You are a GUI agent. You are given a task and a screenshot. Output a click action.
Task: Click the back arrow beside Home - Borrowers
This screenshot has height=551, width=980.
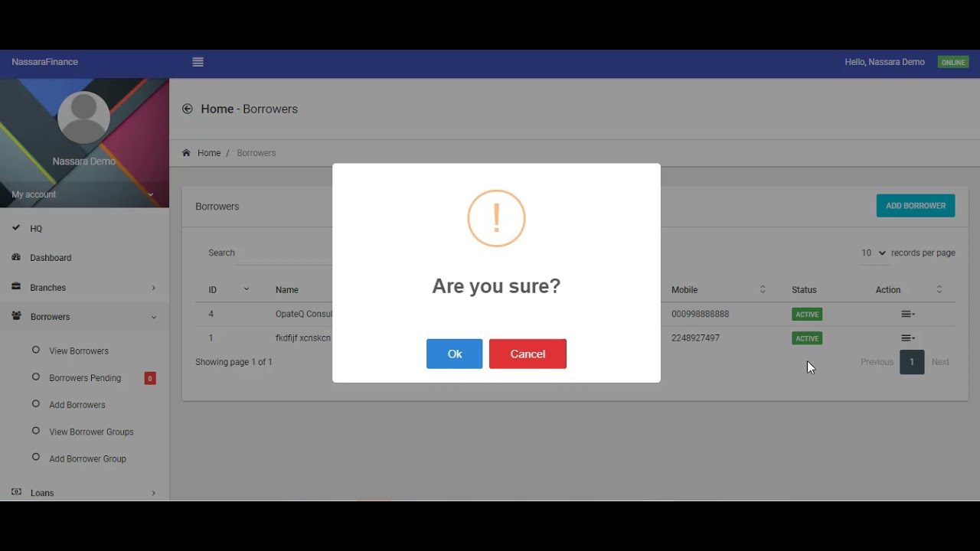click(187, 109)
